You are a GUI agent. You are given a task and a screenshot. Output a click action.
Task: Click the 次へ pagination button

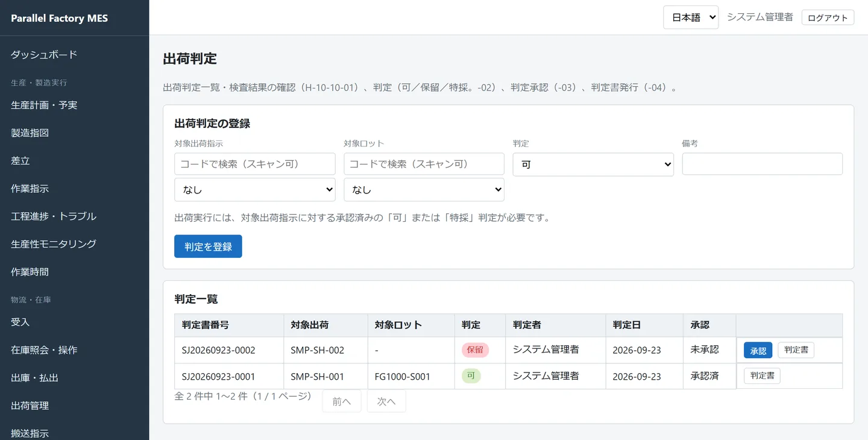tap(386, 401)
